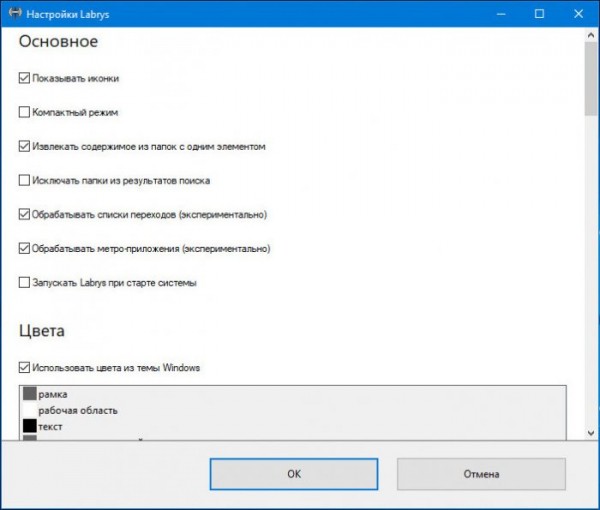
Task: Select the рамка gray color swatch
Action: pos(30,394)
